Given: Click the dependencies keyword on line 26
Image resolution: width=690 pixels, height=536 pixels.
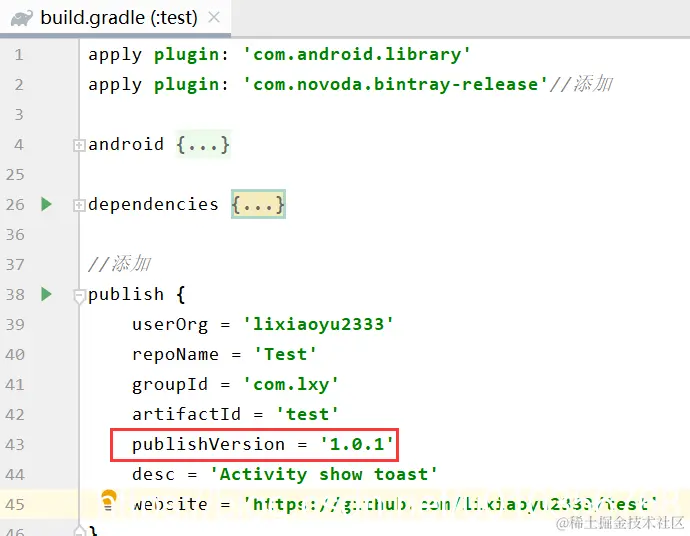Looking at the screenshot, I should coord(153,204).
